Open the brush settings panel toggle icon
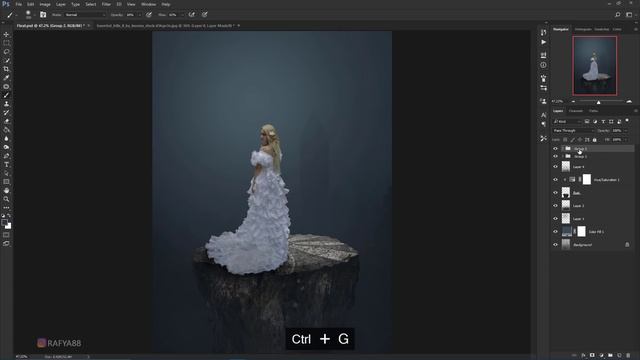Image resolution: width=640 pixels, height=360 pixels. coord(43,15)
